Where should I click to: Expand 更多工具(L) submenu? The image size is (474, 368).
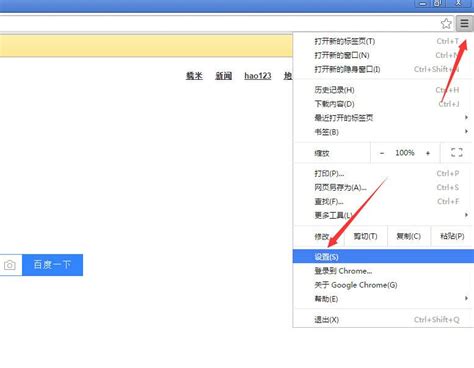coord(383,215)
